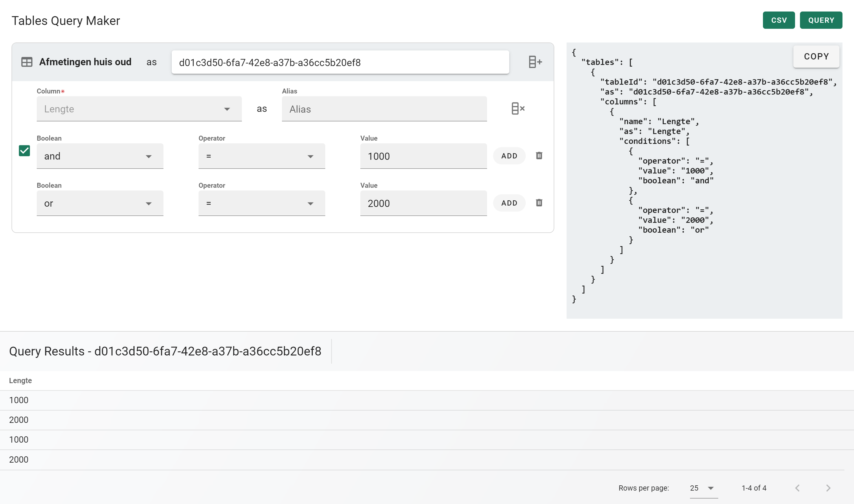Click ADD next to the value 1000
The height and width of the screenshot is (504, 854).
tap(509, 156)
